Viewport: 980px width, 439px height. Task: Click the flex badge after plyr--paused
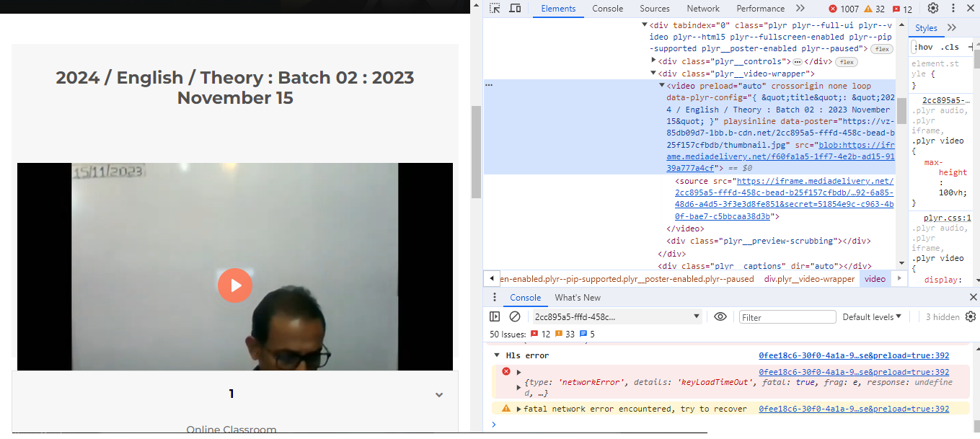(x=882, y=49)
